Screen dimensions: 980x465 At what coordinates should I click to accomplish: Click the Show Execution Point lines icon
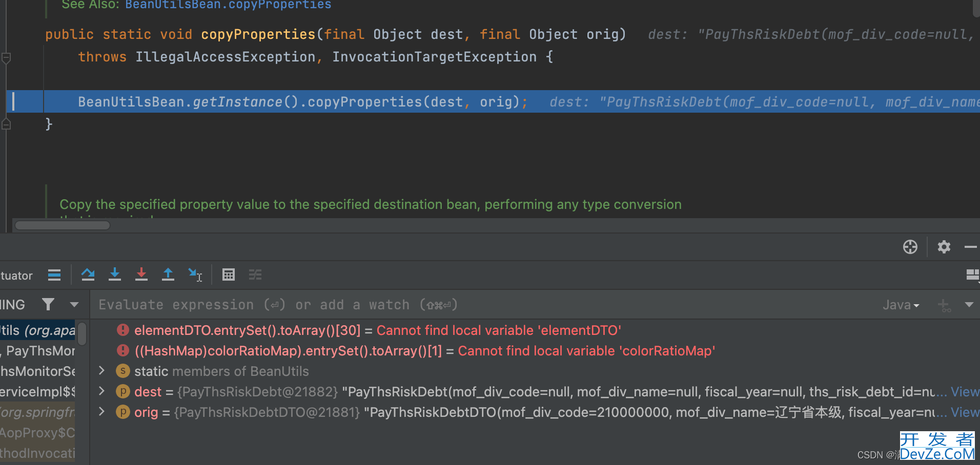(x=54, y=274)
